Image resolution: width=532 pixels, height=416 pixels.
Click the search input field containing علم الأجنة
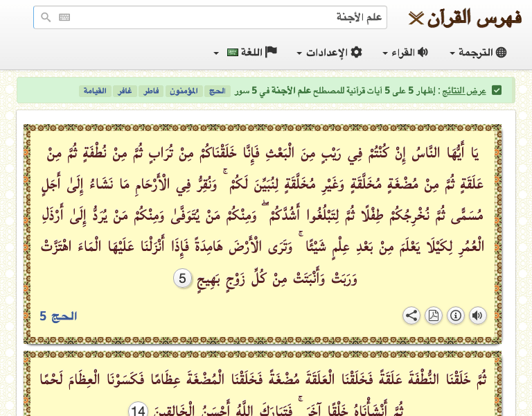[x=210, y=17]
